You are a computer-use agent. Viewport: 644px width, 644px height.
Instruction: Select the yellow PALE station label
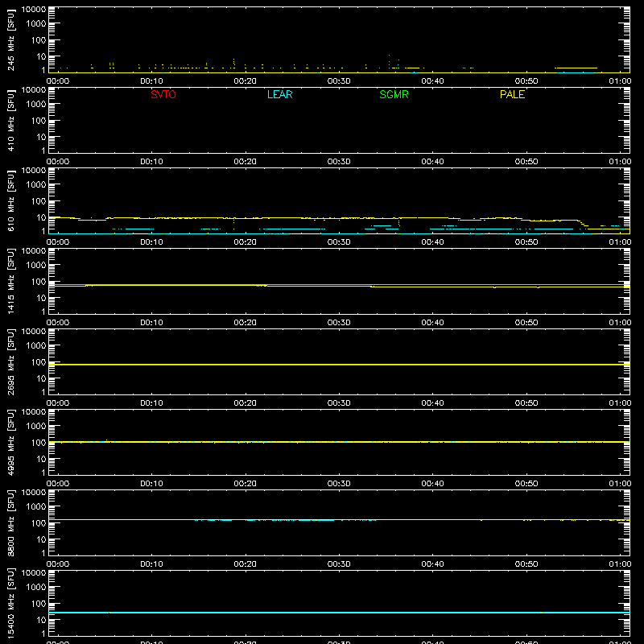[512, 94]
